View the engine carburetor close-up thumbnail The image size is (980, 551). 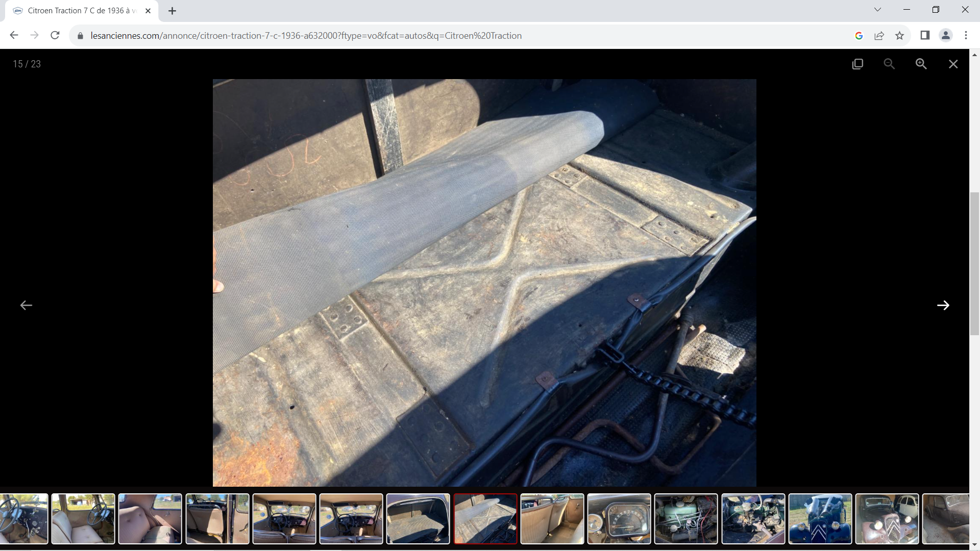753,518
